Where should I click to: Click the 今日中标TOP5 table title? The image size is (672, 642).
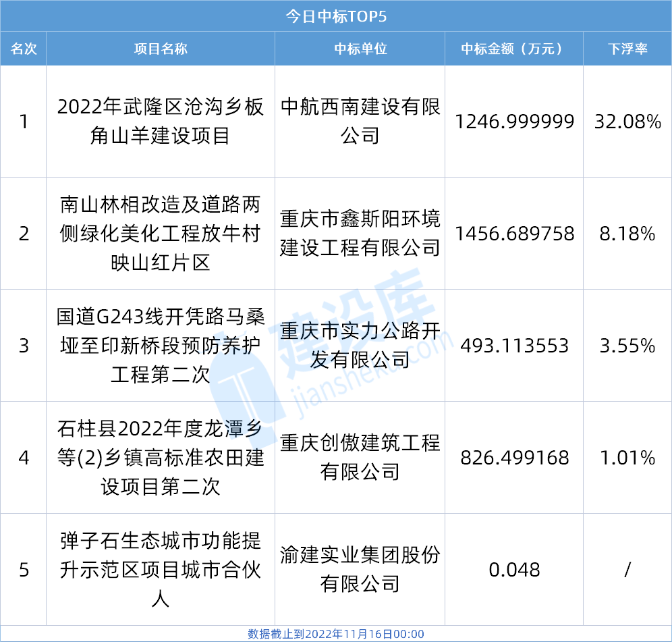(335, 16)
